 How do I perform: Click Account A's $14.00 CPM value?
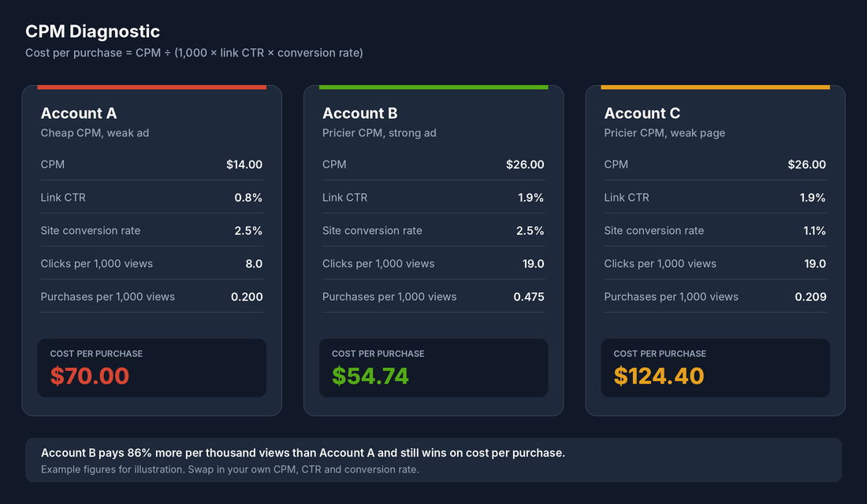(x=244, y=165)
